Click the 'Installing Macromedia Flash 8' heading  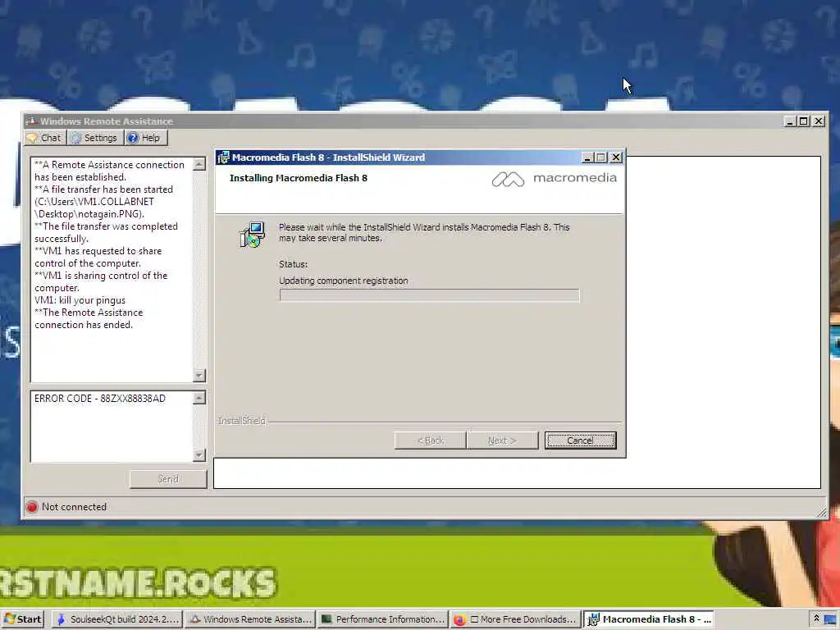coord(299,178)
